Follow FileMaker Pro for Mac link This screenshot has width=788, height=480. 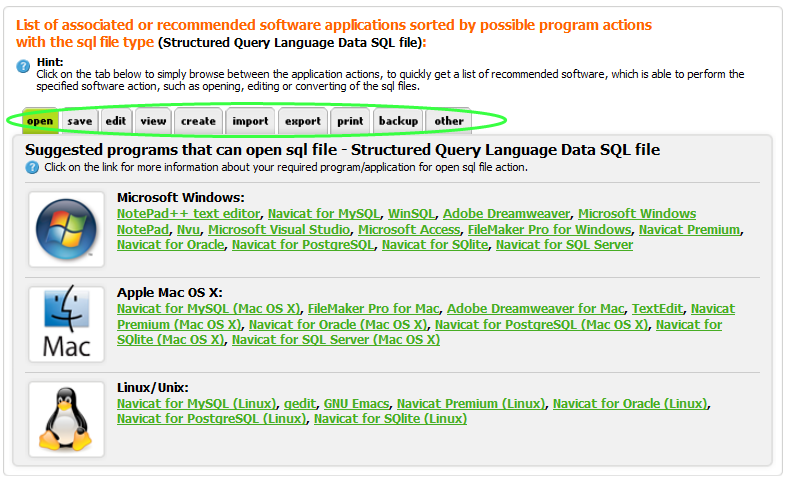click(x=373, y=309)
